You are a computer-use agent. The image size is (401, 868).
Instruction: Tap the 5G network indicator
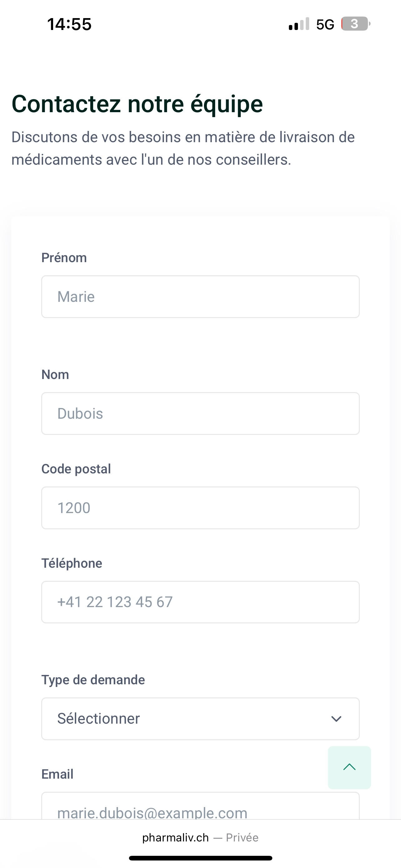(325, 24)
